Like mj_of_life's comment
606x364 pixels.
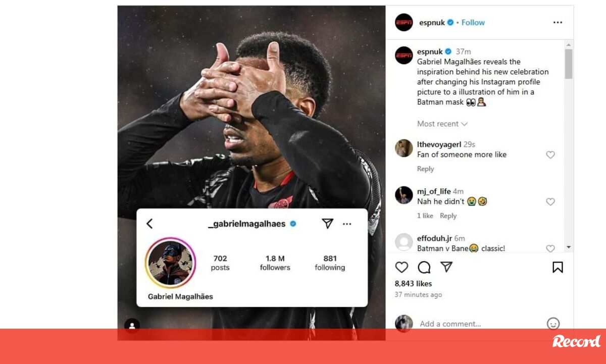point(550,202)
